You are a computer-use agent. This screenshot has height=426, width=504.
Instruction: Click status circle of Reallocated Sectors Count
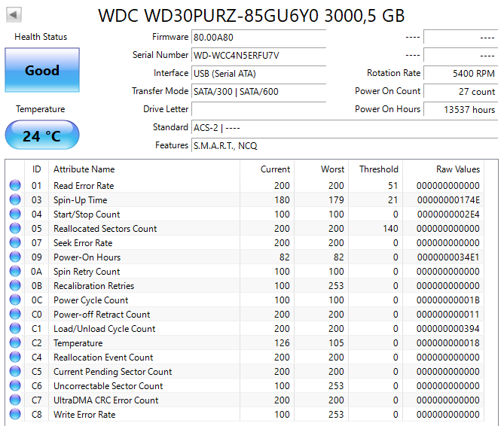click(15, 228)
